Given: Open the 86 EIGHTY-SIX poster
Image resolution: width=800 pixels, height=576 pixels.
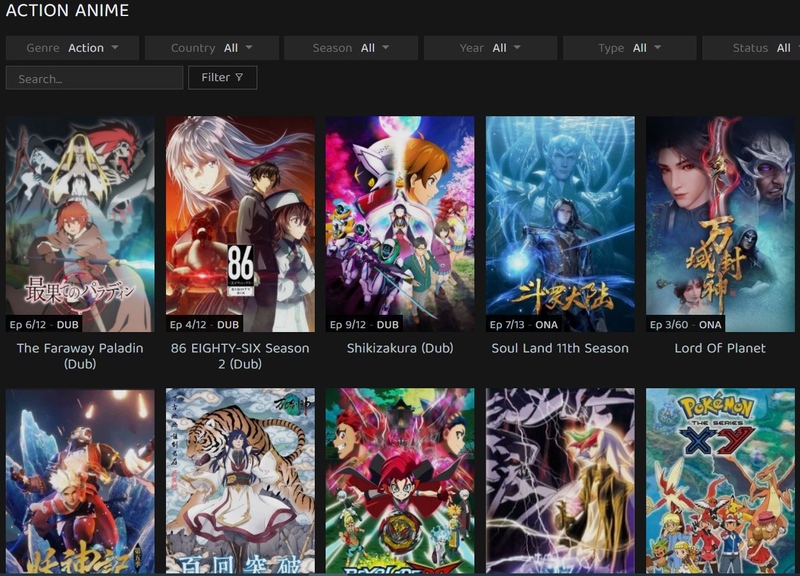Looking at the screenshot, I should (240, 224).
